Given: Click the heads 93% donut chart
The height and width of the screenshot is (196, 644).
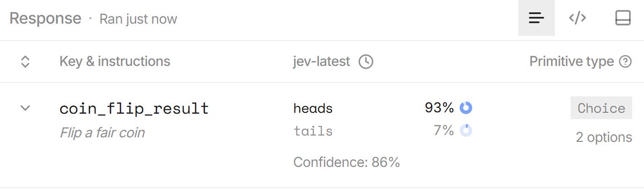Looking at the screenshot, I should pyautogui.click(x=466, y=108).
